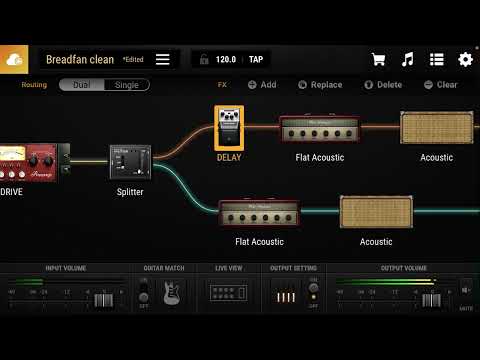480x360 pixels.
Task: Select the lower Flat Acoustic amp head
Action: pos(259,213)
